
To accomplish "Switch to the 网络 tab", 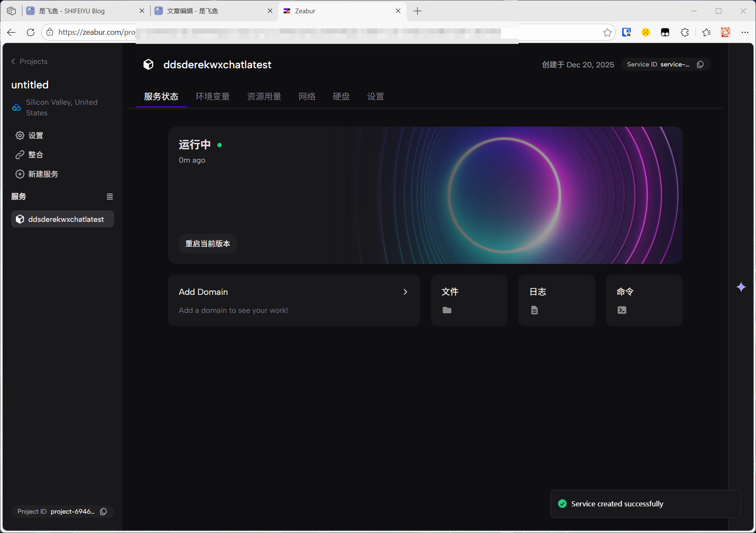I will (x=307, y=97).
